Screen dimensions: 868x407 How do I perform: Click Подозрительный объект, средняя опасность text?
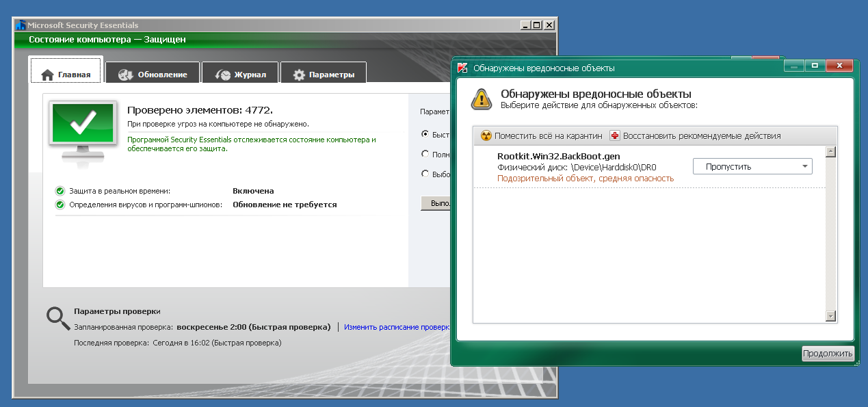(586, 179)
